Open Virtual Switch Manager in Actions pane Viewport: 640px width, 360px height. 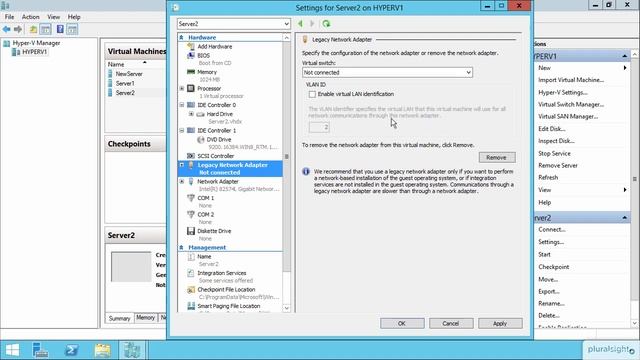[571, 104]
